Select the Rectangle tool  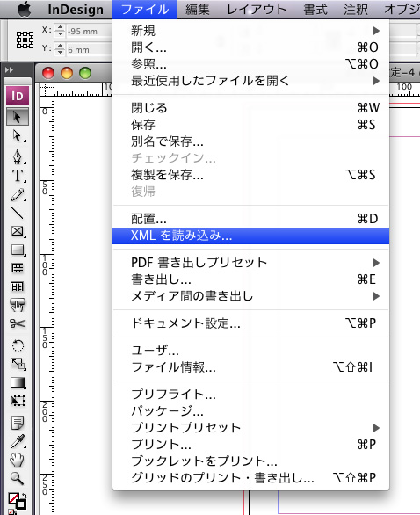point(18,250)
